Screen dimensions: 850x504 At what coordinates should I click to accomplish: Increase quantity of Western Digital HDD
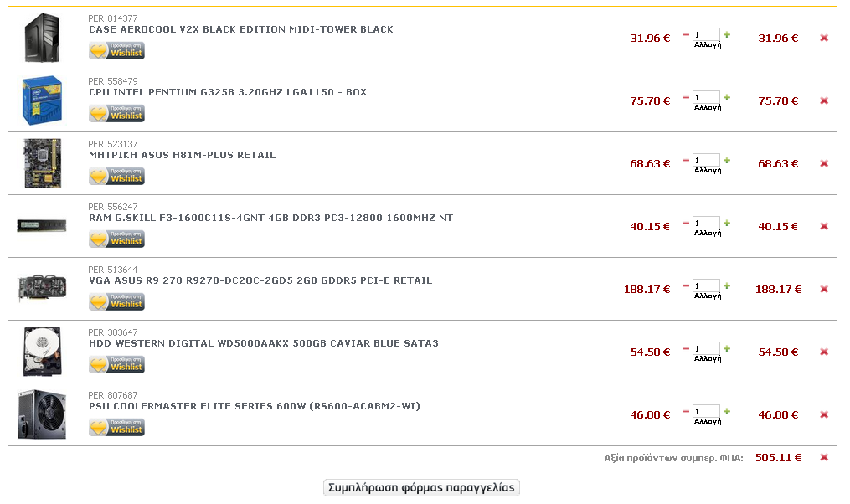(727, 348)
